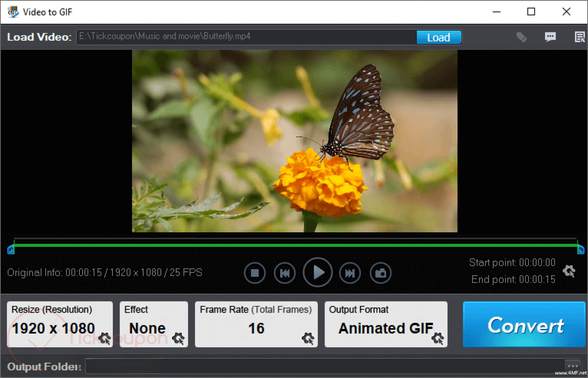Click the 1920 x 1080 resolution value
The width and height of the screenshot is (588, 378).
(53, 328)
